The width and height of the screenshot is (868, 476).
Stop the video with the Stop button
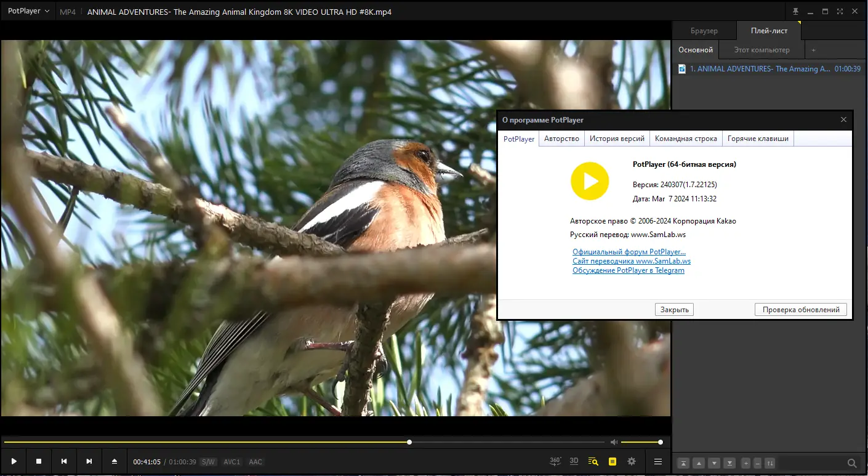[39, 461]
